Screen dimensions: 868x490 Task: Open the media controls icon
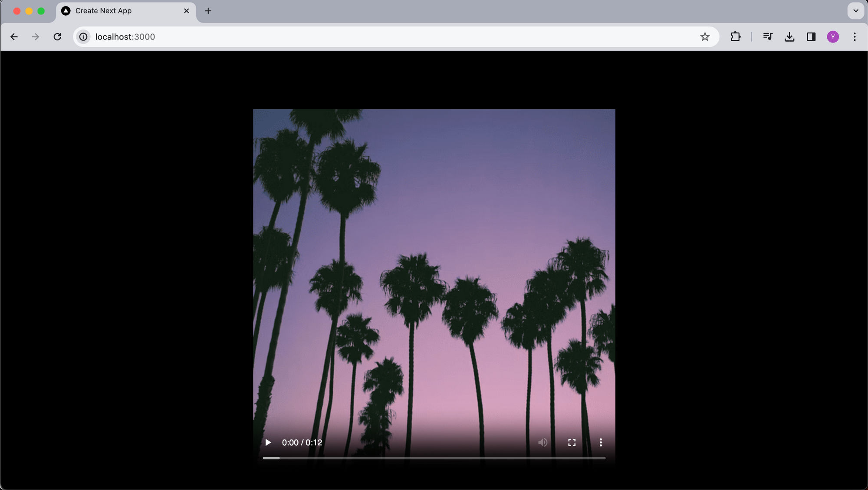tap(768, 37)
